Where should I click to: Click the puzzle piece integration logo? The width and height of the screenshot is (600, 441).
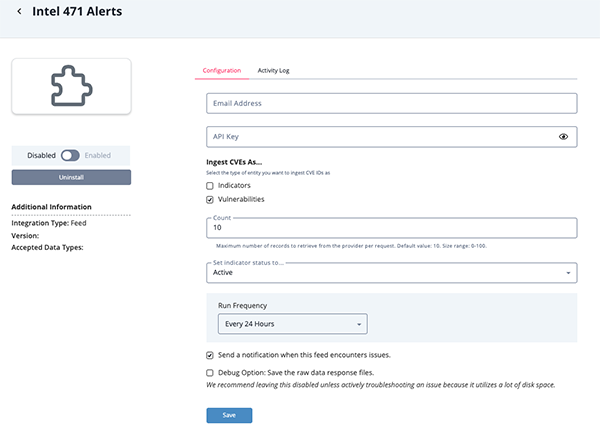click(x=72, y=86)
